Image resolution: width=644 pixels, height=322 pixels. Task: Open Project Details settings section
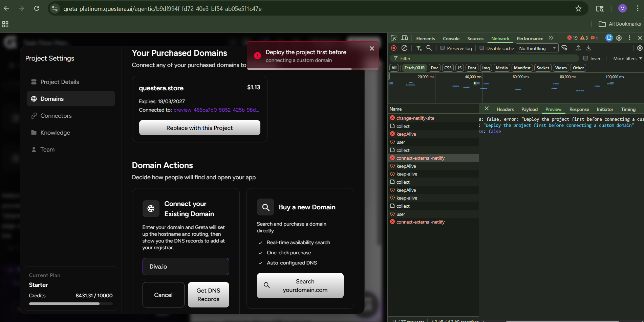pyautogui.click(x=71, y=82)
